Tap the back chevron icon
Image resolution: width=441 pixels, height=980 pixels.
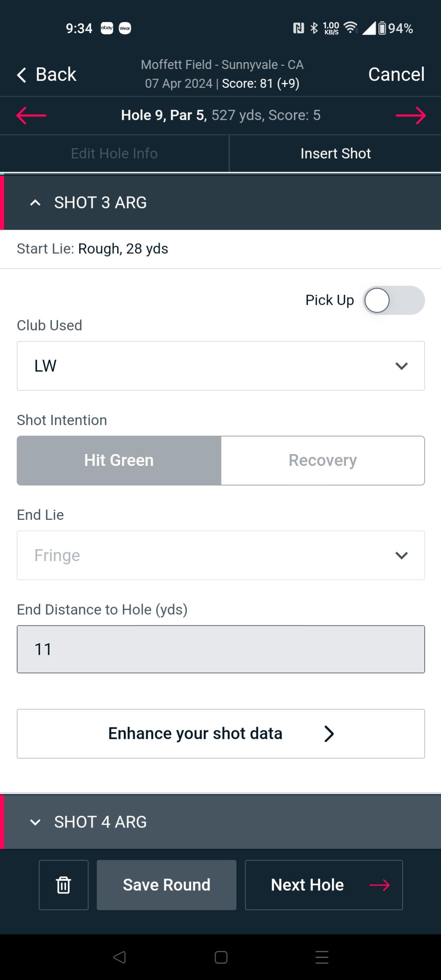point(22,75)
